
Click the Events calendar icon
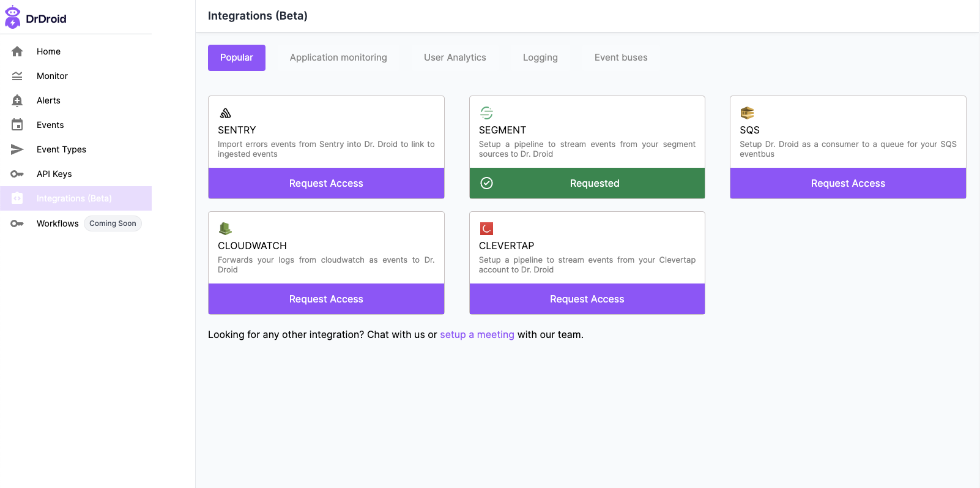click(17, 125)
